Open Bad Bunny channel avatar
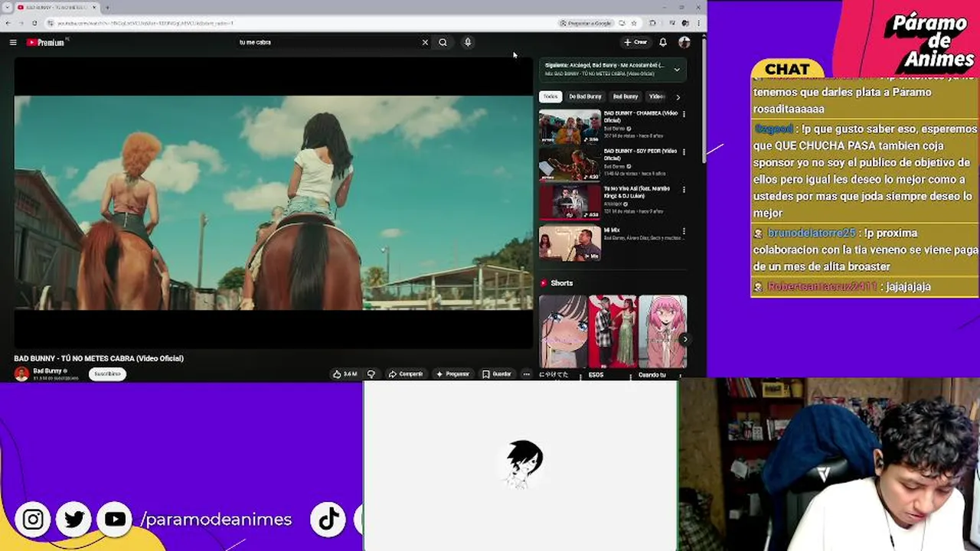 pos(21,373)
